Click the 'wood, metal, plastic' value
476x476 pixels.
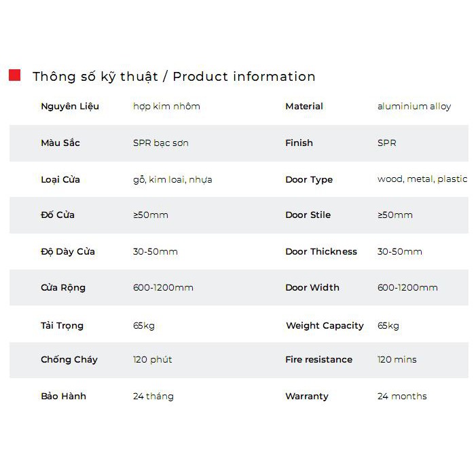click(422, 179)
